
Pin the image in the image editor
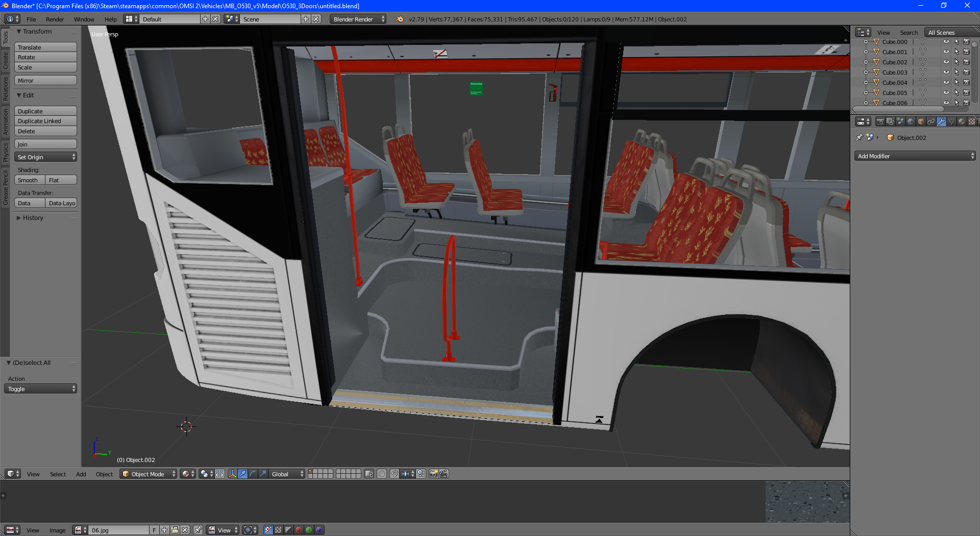click(198, 530)
